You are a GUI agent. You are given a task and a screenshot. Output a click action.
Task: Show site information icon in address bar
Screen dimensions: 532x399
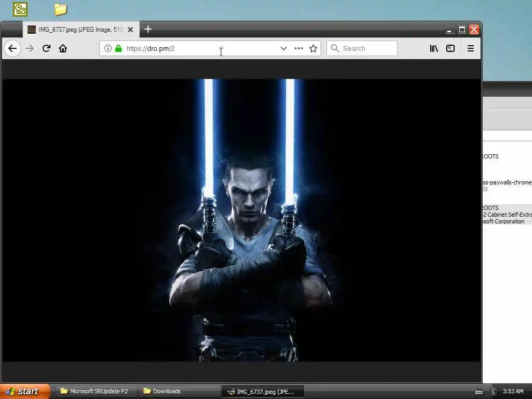point(108,48)
